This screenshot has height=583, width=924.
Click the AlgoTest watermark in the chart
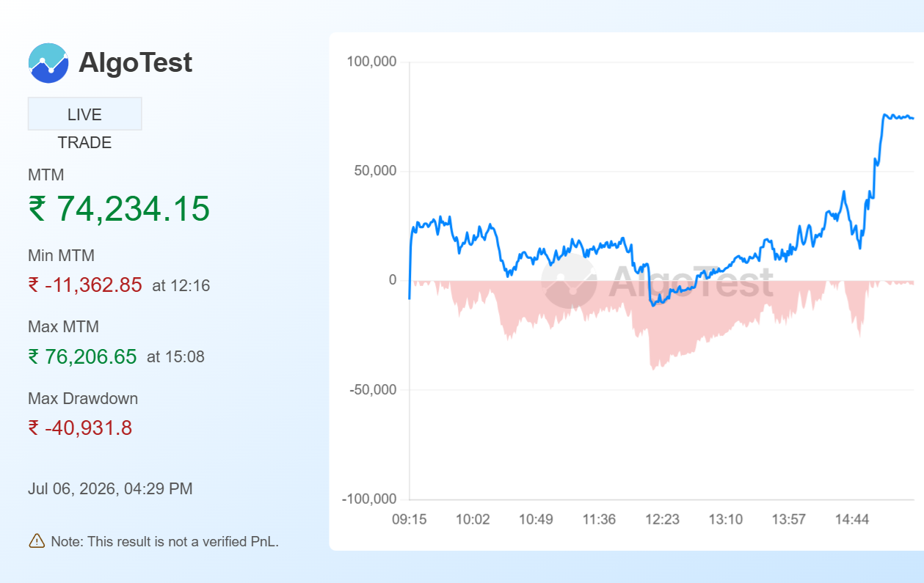[657, 283]
